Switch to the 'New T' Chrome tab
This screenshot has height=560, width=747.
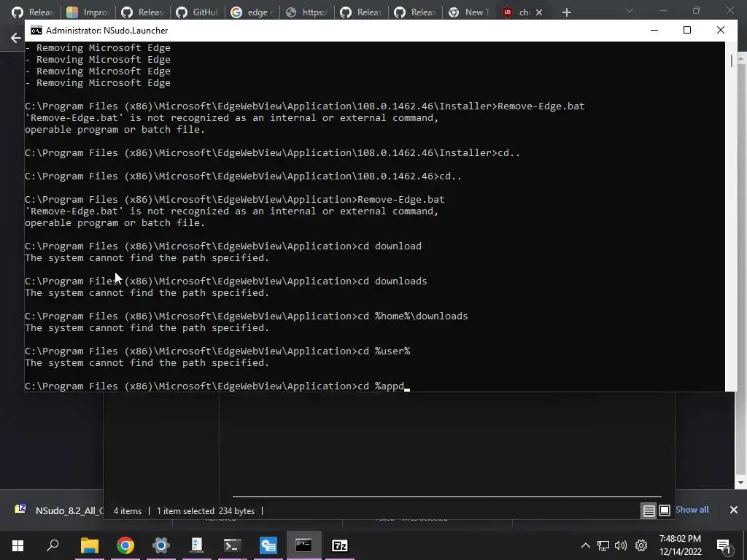[470, 12]
